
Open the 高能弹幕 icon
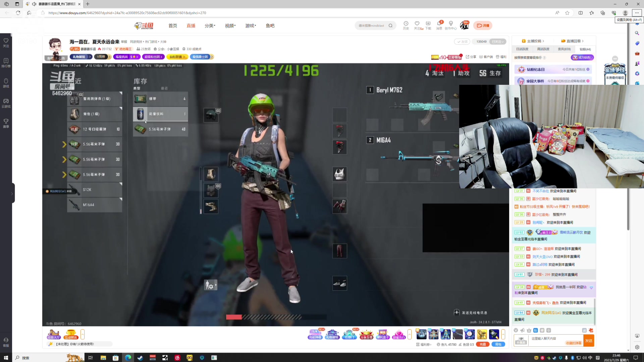[315, 334]
